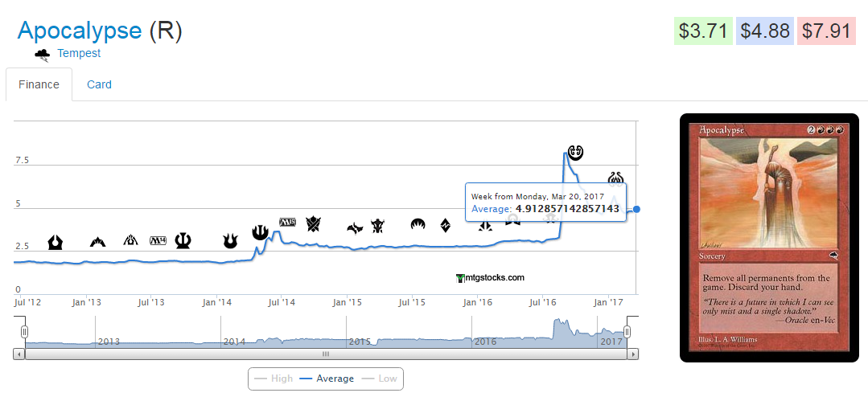The width and height of the screenshot is (868, 397).
Task: Click the 2016 label in the navigator
Action: pyautogui.click(x=485, y=342)
